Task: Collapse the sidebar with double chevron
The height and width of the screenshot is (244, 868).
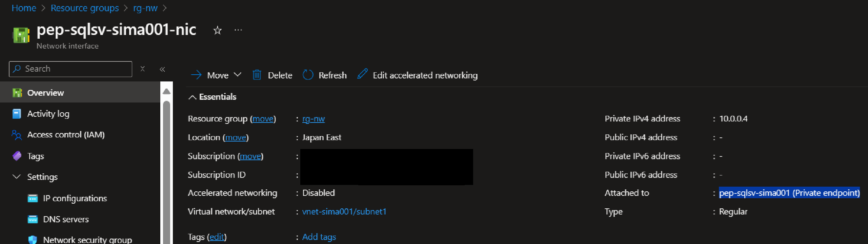Action: click(162, 69)
